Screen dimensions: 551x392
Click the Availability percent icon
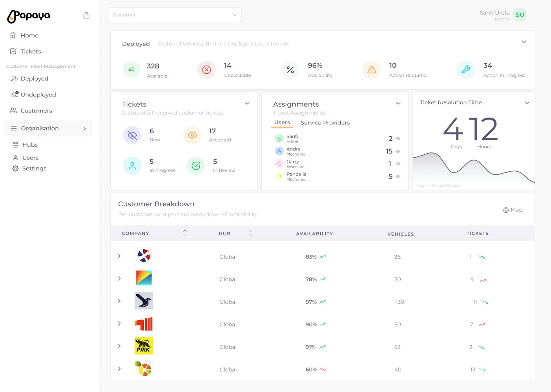pyautogui.click(x=290, y=70)
